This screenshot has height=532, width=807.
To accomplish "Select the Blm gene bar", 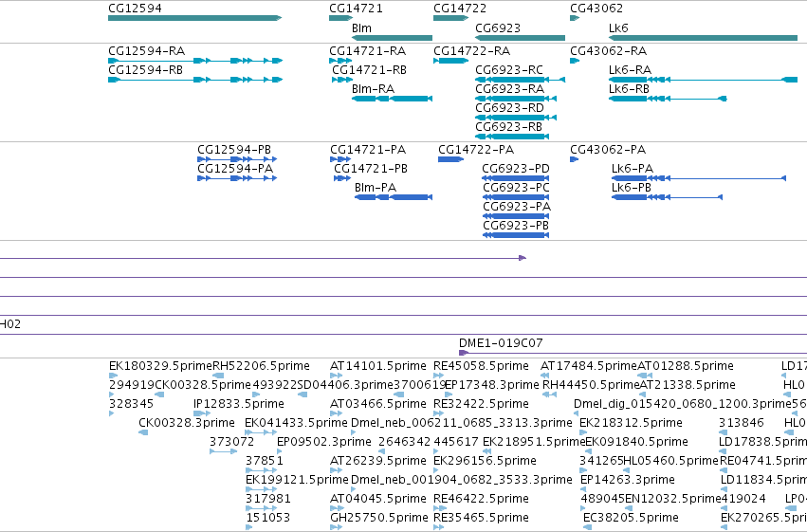I will point(393,38).
